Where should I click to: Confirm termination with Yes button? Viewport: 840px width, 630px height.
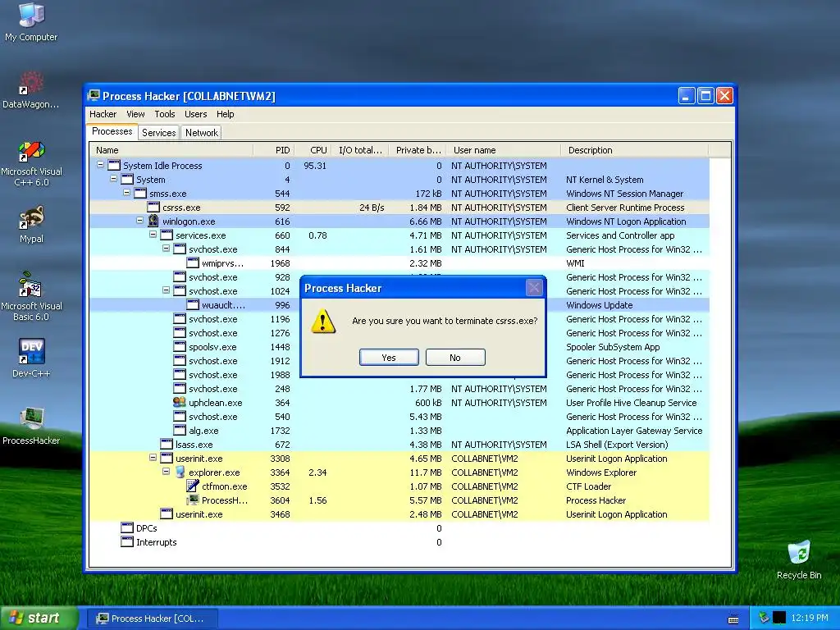coord(389,358)
